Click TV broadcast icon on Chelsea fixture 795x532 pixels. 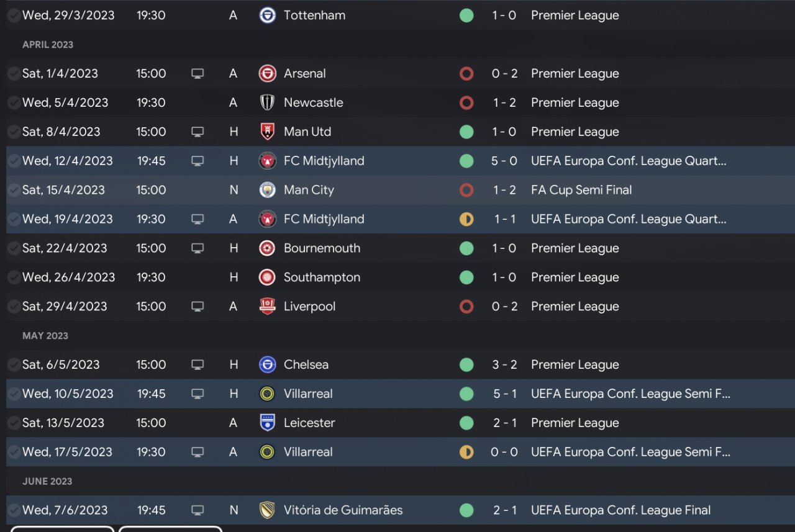[x=198, y=364]
